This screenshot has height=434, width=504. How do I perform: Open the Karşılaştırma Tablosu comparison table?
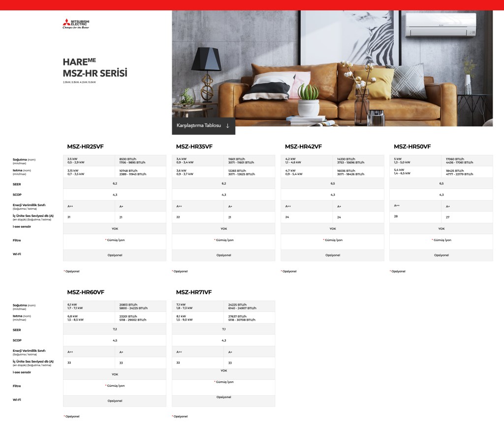(199, 125)
